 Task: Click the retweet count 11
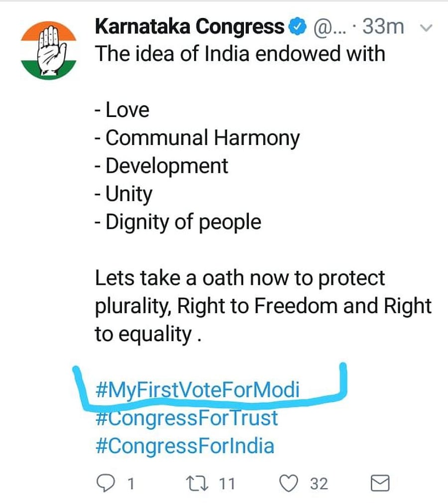tap(227, 484)
